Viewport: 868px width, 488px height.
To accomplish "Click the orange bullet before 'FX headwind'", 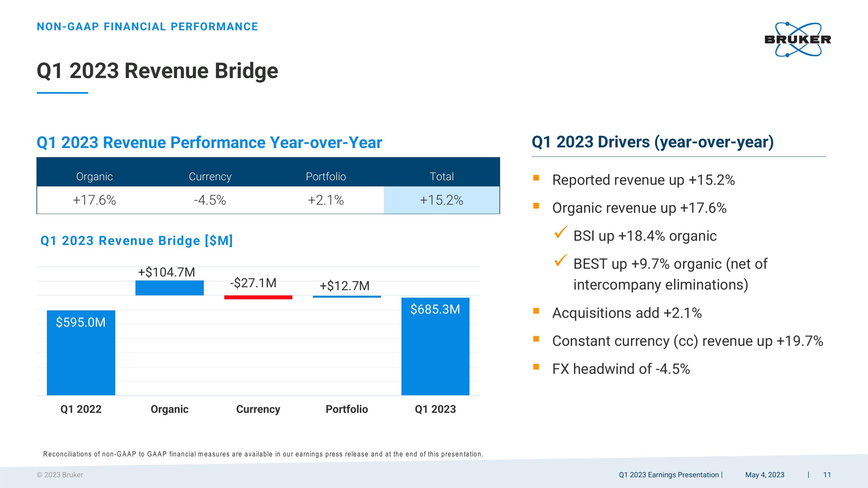I will tap(536, 367).
